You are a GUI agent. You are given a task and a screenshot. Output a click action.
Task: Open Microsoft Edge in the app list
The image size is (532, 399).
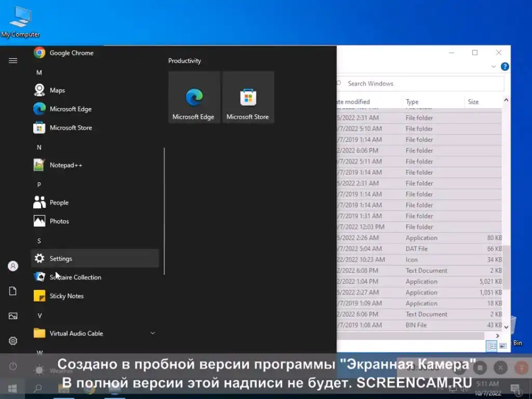pos(95,109)
